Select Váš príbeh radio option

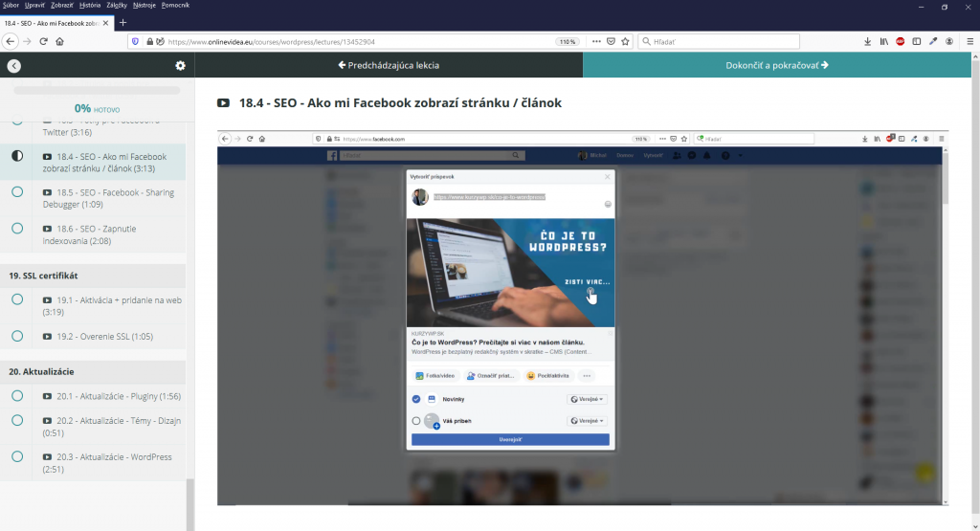(x=416, y=421)
